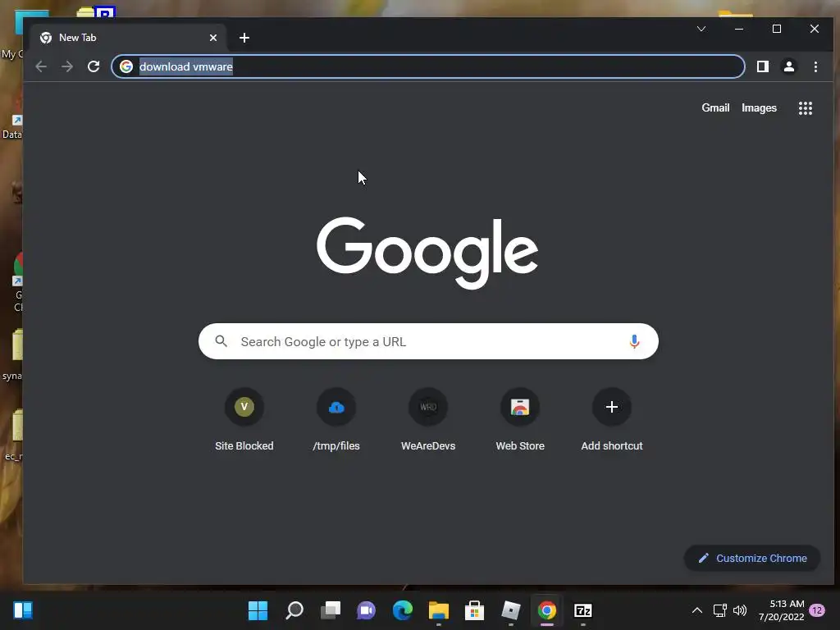Open the notification badge showing 12
The image size is (840, 630).
pyautogui.click(x=817, y=610)
